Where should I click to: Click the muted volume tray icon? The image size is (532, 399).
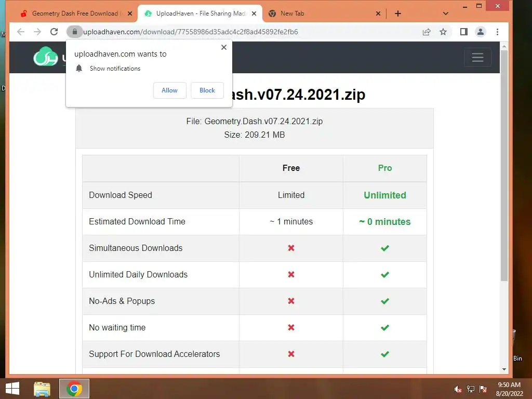pyautogui.click(x=458, y=389)
